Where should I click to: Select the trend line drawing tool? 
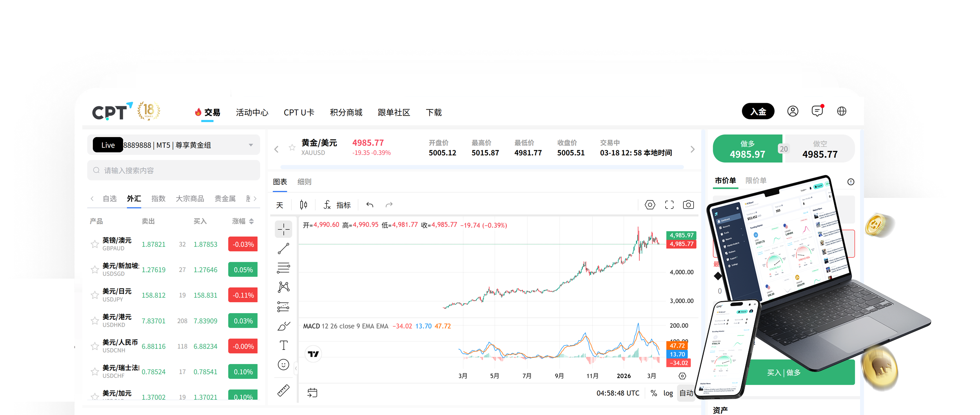[x=283, y=248]
